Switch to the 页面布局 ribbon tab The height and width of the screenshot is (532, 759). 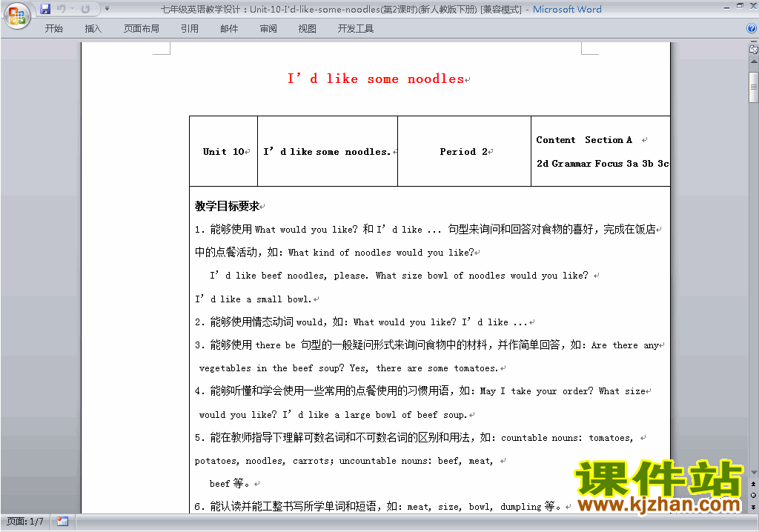142,29
